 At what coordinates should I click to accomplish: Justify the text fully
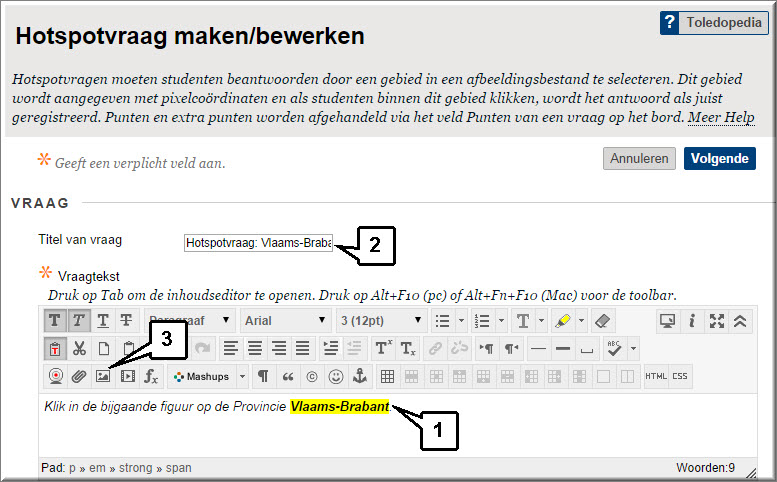[302, 349]
